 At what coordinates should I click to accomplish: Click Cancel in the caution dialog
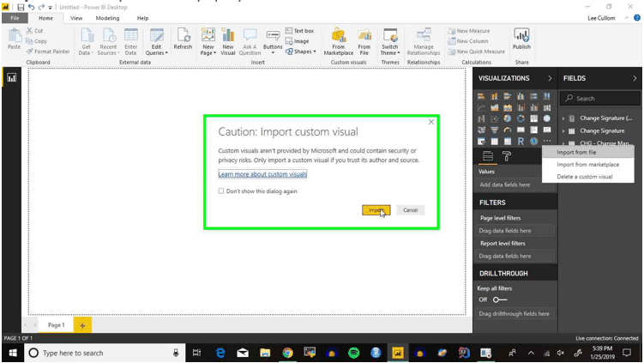click(410, 210)
